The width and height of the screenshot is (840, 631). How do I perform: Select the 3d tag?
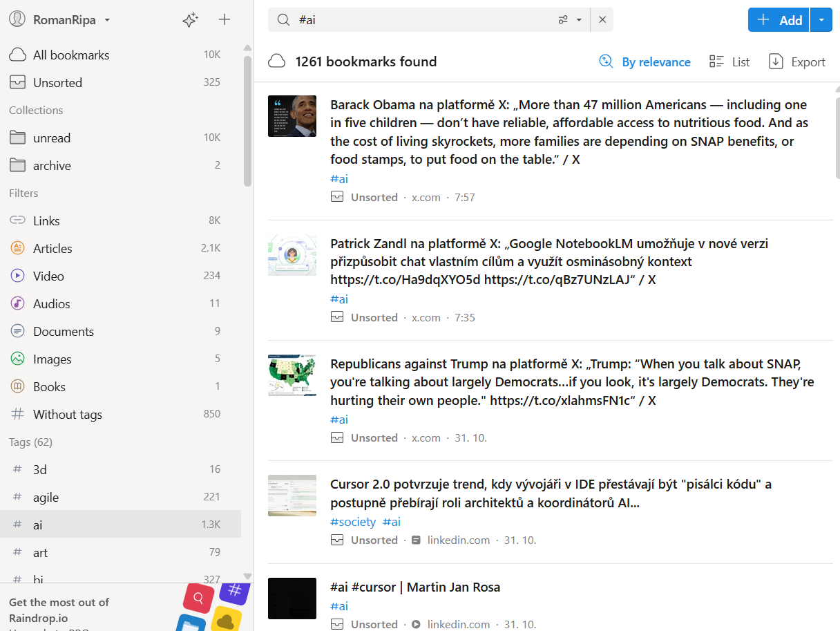coord(120,469)
